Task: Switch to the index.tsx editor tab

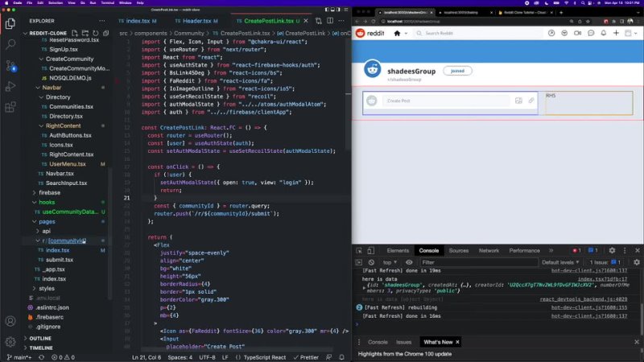Action: [137, 21]
